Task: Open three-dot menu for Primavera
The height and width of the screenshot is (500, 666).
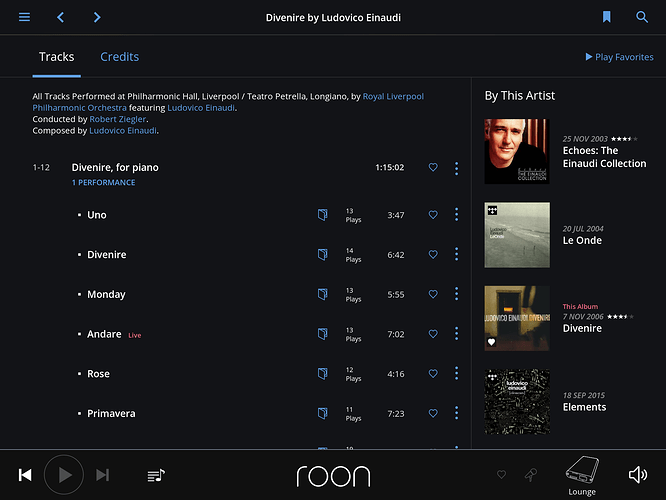Action: pyautogui.click(x=457, y=413)
